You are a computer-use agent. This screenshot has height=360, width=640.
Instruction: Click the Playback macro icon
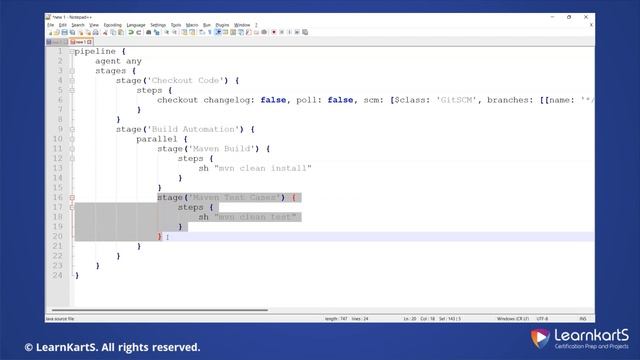[x=290, y=32]
